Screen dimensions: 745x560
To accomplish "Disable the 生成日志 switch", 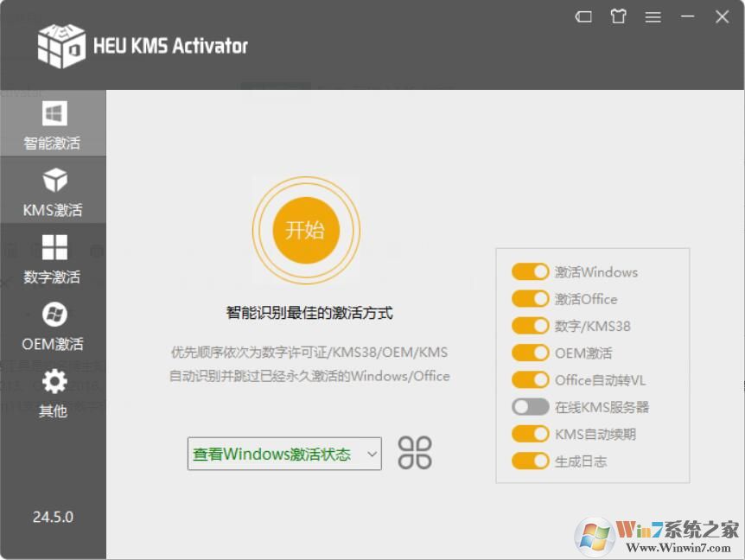I will 531,461.
